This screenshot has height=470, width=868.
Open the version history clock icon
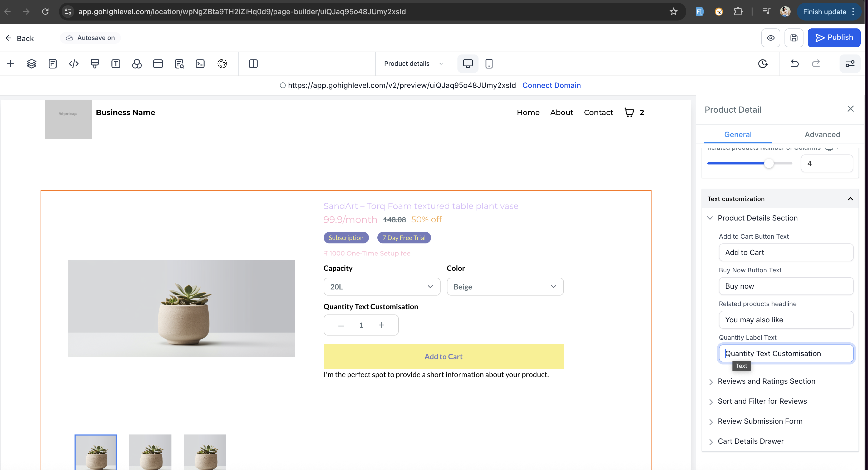763,64
